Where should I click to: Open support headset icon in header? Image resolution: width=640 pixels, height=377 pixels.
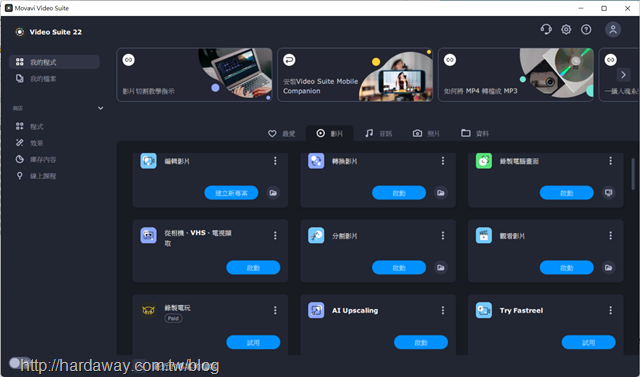(x=546, y=29)
